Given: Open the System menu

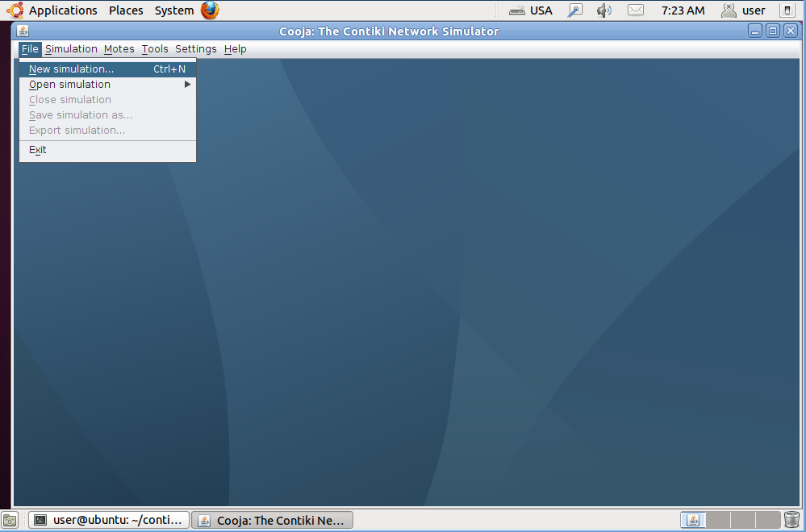Looking at the screenshot, I should (x=174, y=10).
